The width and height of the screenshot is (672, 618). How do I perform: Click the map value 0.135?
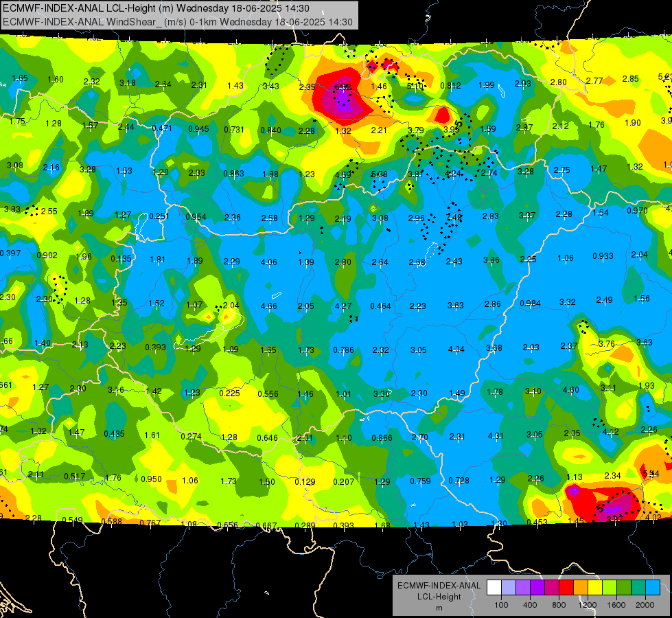121,259
